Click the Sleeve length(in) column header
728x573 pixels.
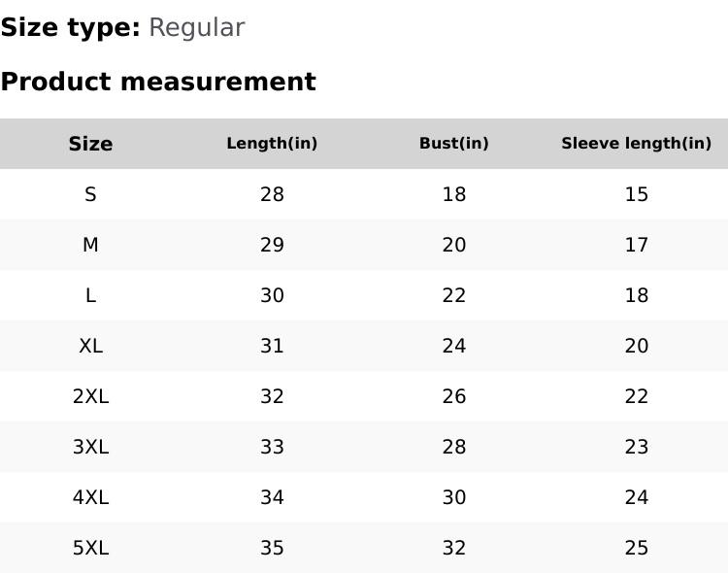point(636,144)
